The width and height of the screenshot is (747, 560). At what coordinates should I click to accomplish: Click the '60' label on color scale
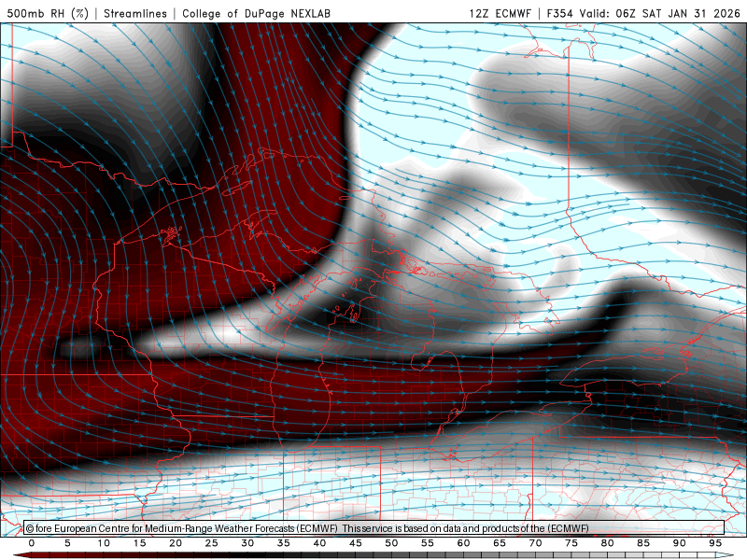click(x=463, y=543)
